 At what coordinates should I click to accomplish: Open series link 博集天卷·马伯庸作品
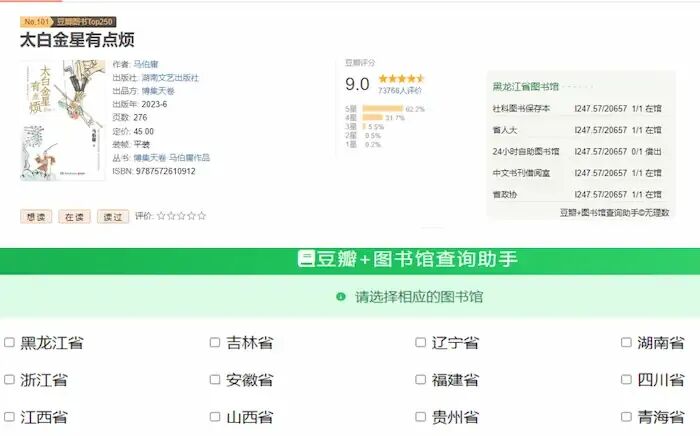(171, 158)
